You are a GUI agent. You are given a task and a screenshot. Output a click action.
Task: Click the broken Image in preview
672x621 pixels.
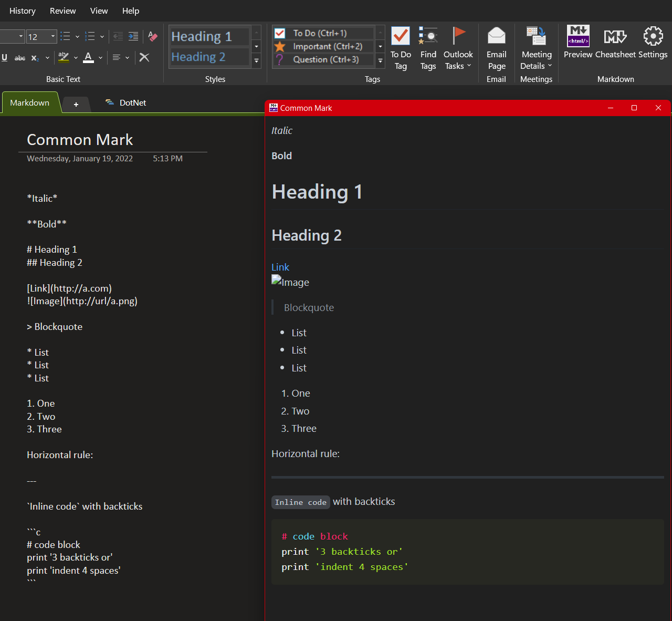[290, 282]
